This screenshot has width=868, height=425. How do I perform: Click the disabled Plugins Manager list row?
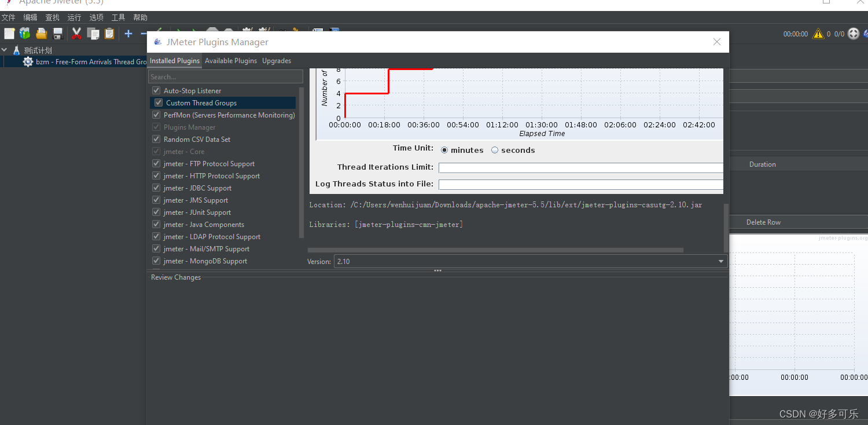click(224, 127)
